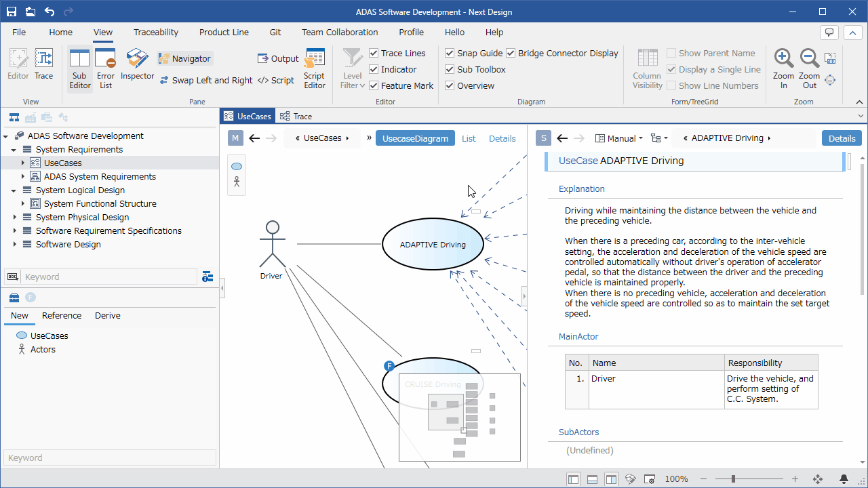Switch to the Trace document tab
The height and width of the screenshot is (488, 868).
[296, 117]
